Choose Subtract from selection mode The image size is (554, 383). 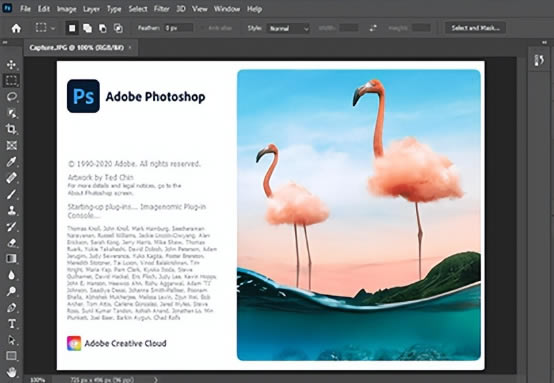102,28
